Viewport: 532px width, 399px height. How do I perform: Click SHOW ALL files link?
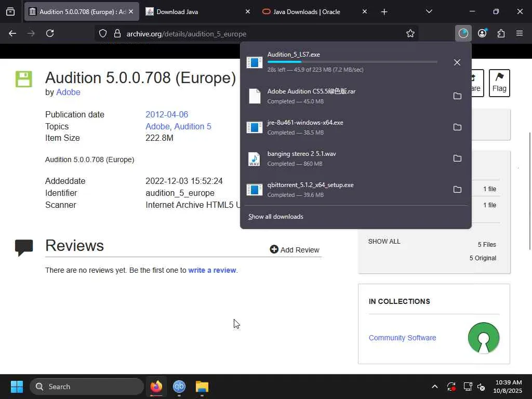click(384, 242)
